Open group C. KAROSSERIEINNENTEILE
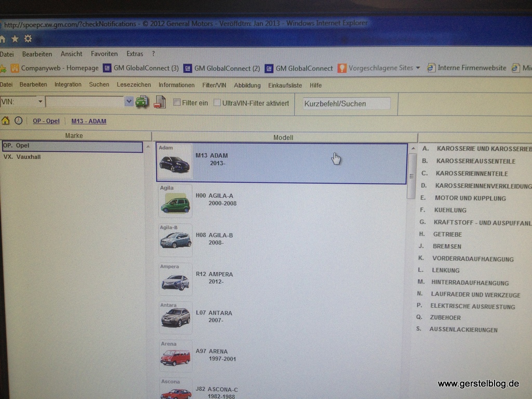This screenshot has width=532, height=399. [x=464, y=174]
